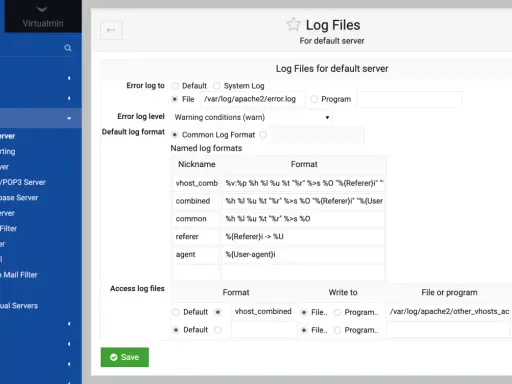Select Program error log radio button

(314, 99)
